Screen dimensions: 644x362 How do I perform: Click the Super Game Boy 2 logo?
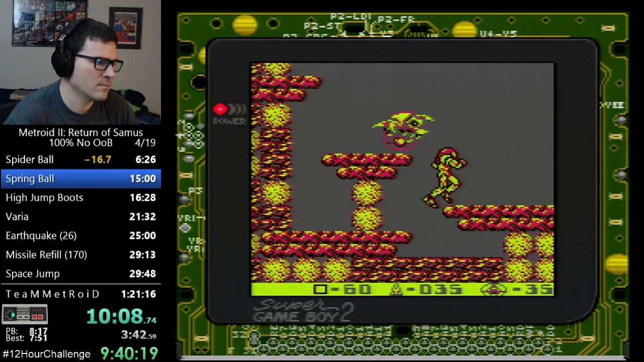pos(303,311)
